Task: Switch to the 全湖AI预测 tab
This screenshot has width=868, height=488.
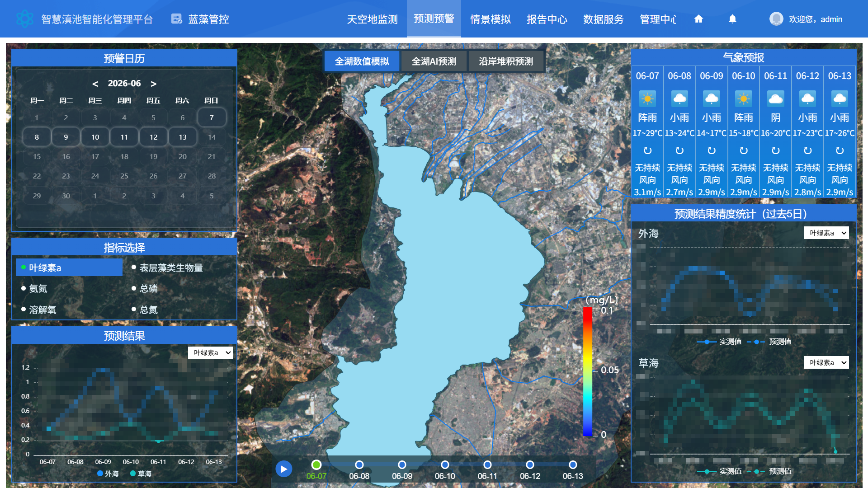Action: coord(434,61)
